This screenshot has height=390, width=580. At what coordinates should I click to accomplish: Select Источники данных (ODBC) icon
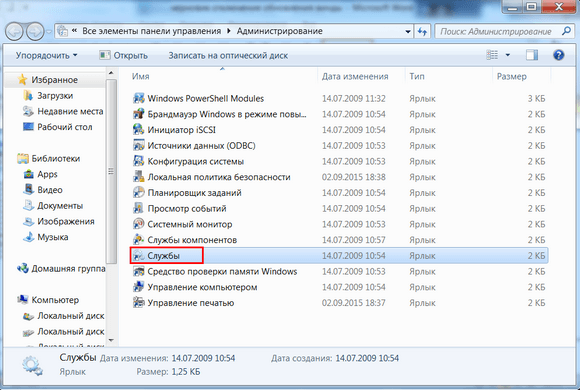tap(139, 145)
